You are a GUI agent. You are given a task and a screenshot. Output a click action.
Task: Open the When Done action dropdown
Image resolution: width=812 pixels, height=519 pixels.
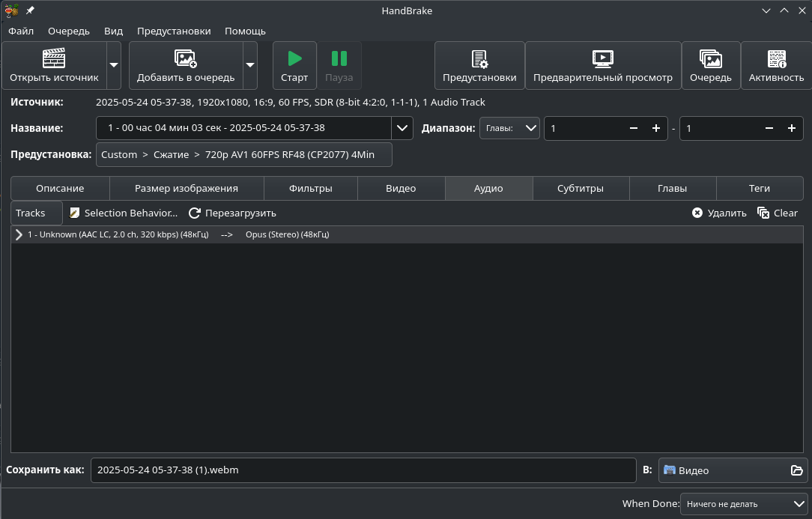[744, 503]
